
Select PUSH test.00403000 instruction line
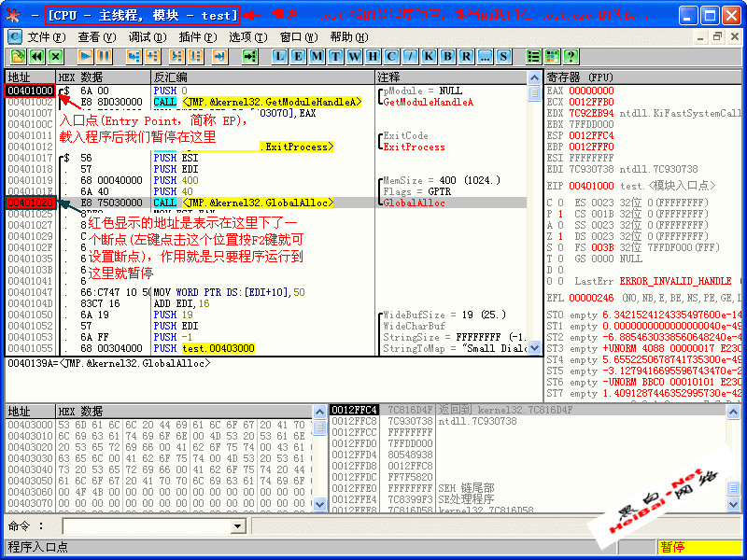[267, 348]
